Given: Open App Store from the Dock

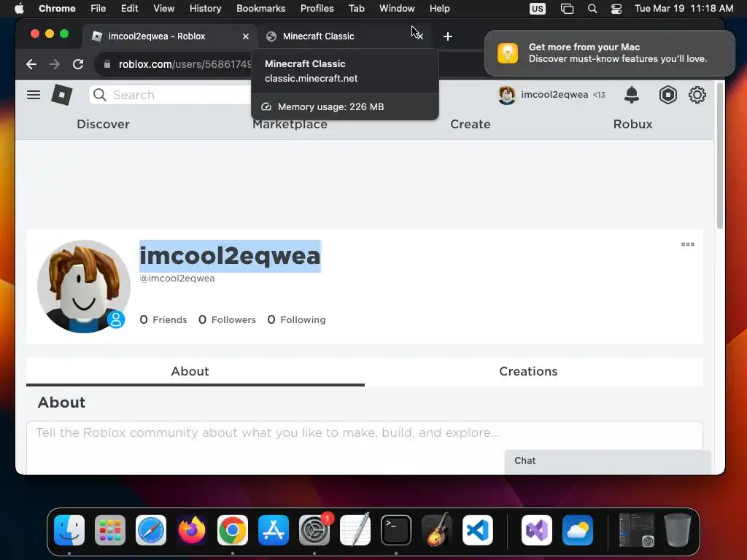Looking at the screenshot, I should coord(274,530).
